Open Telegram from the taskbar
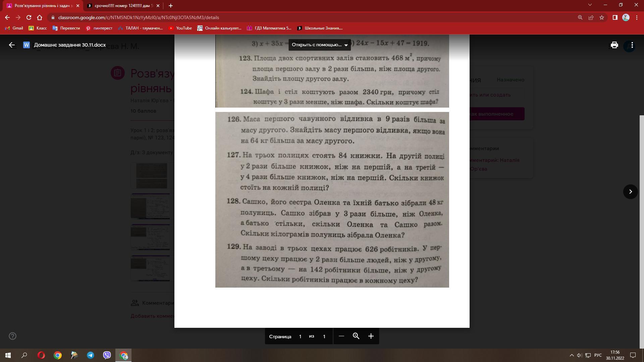This screenshot has height=362, width=644. 91,355
